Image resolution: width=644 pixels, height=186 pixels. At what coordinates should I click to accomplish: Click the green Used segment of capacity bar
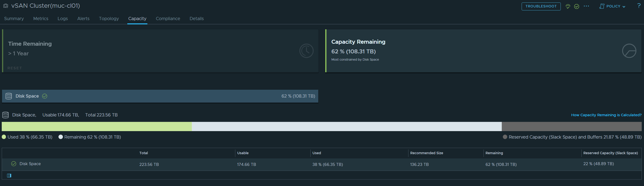click(97, 127)
